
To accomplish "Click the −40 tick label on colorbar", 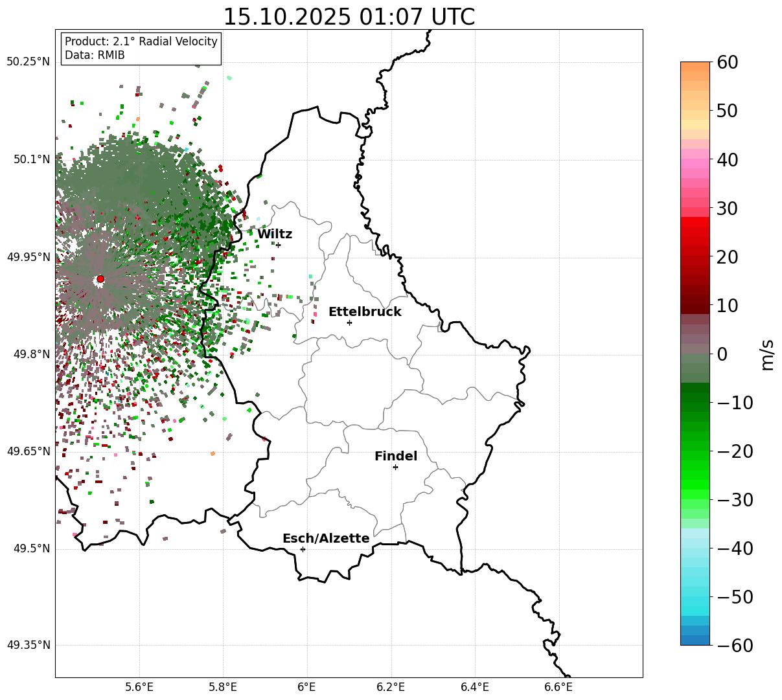I will tap(735, 548).
